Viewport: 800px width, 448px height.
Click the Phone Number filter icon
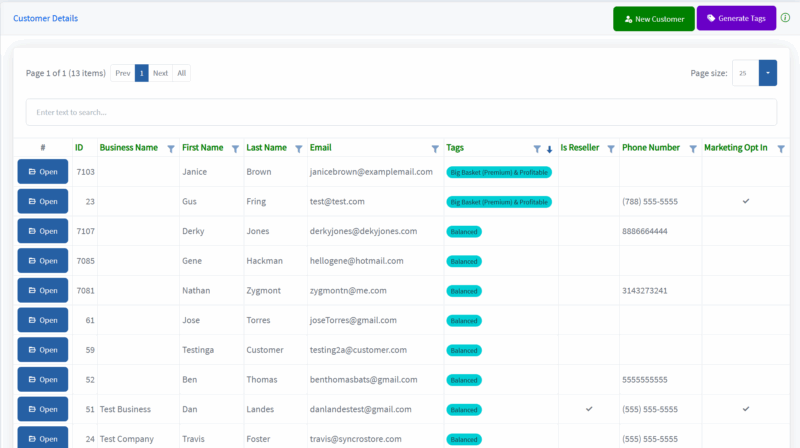coord(693,149)
